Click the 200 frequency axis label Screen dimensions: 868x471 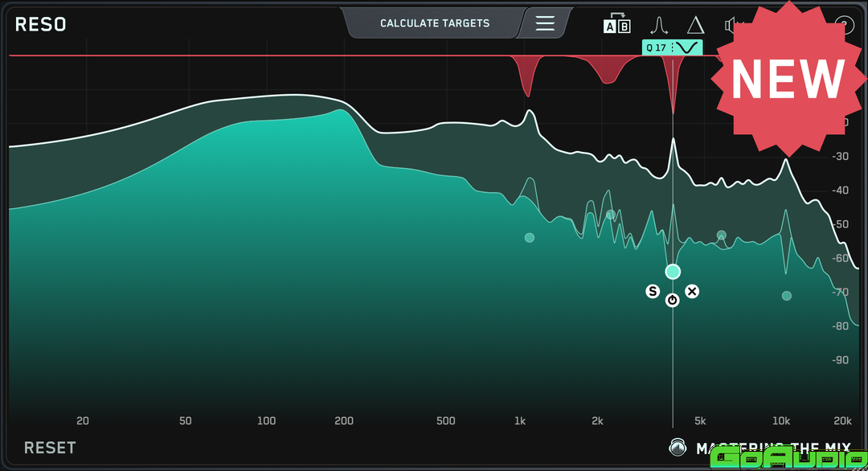click(x=344, y=421)
